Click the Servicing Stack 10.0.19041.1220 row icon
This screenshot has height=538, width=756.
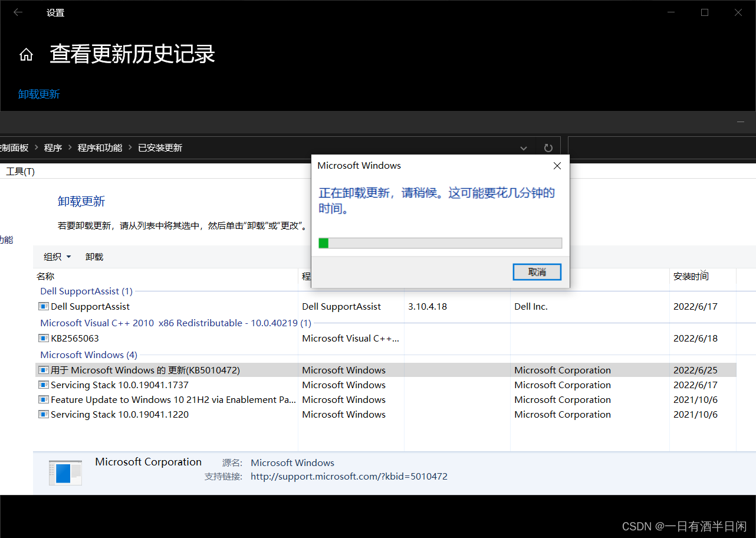43,414
